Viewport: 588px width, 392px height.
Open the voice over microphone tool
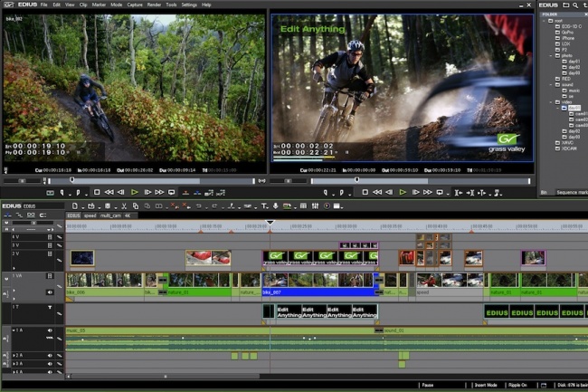[276, 206]
